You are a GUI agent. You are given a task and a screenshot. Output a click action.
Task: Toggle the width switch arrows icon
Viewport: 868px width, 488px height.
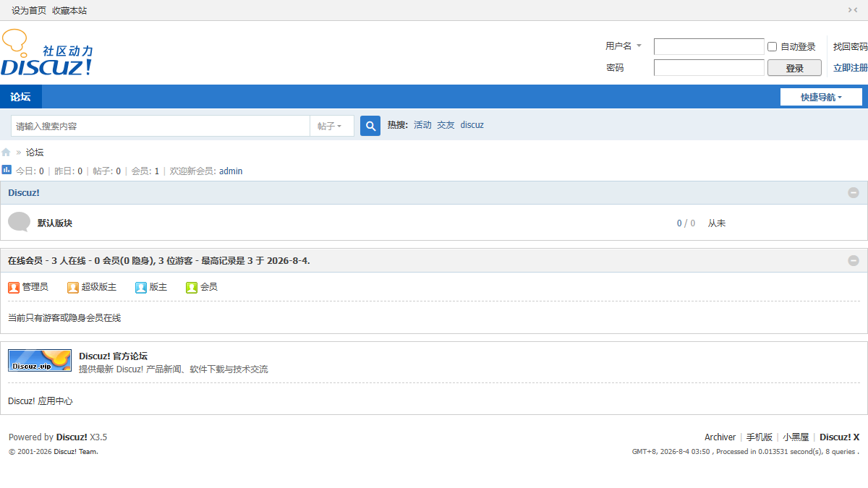[x=853, y=10]
